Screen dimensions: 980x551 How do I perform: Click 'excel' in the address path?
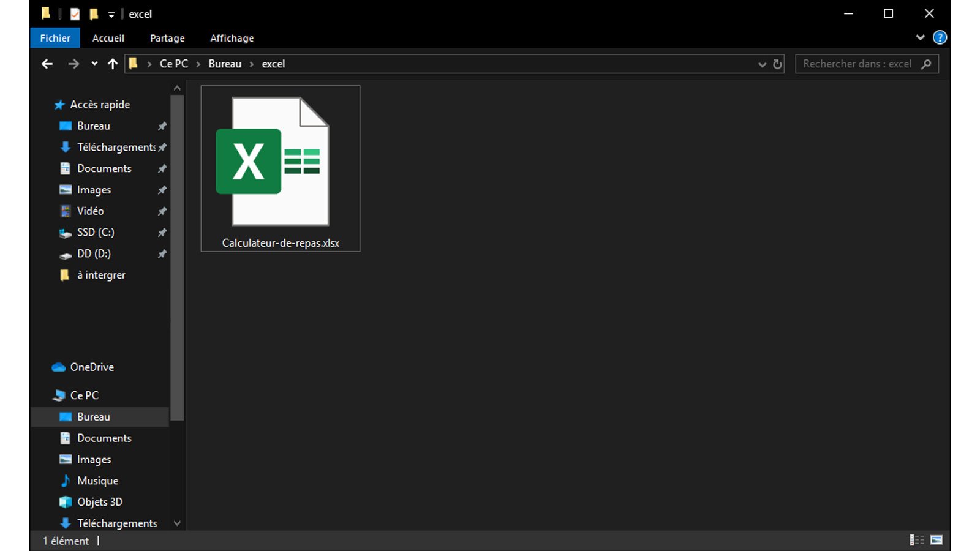point(273,64)
